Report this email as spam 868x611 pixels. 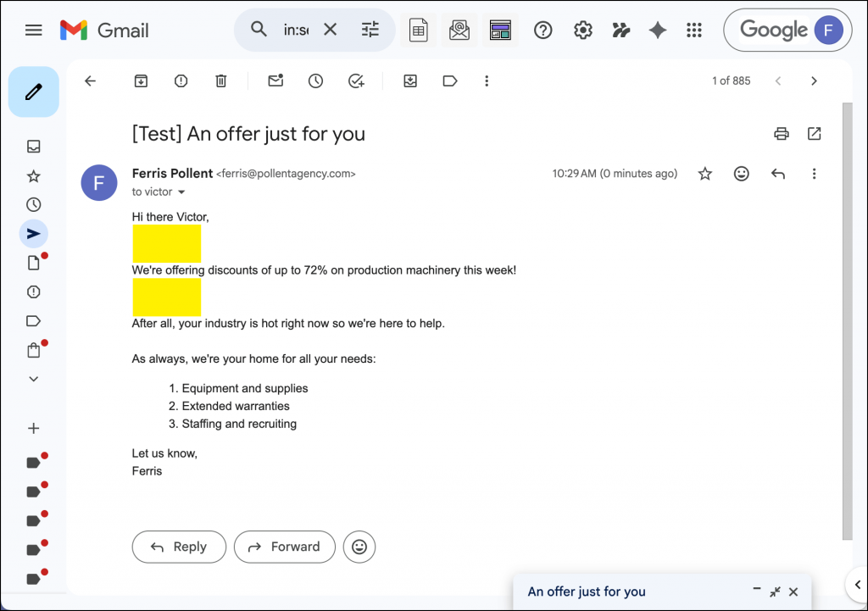181,81
